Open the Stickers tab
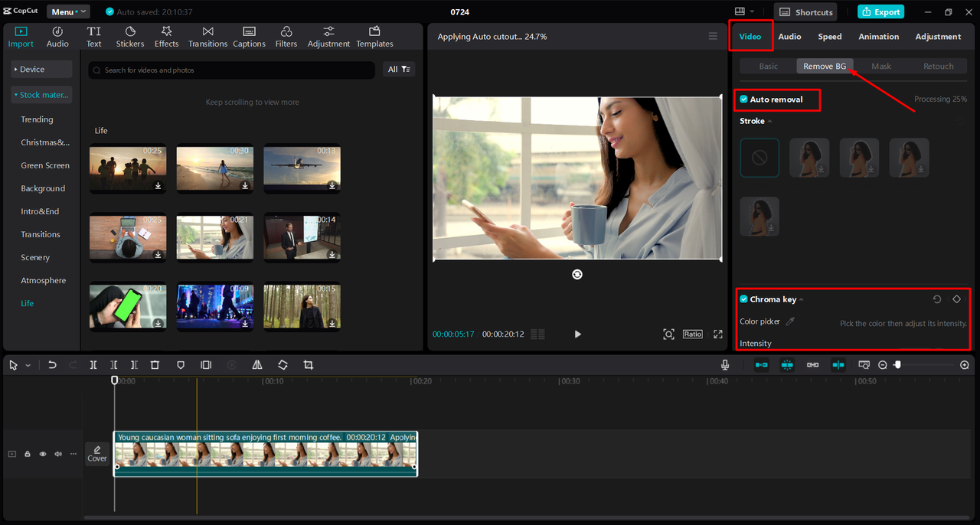 click(x=130, y=37)
